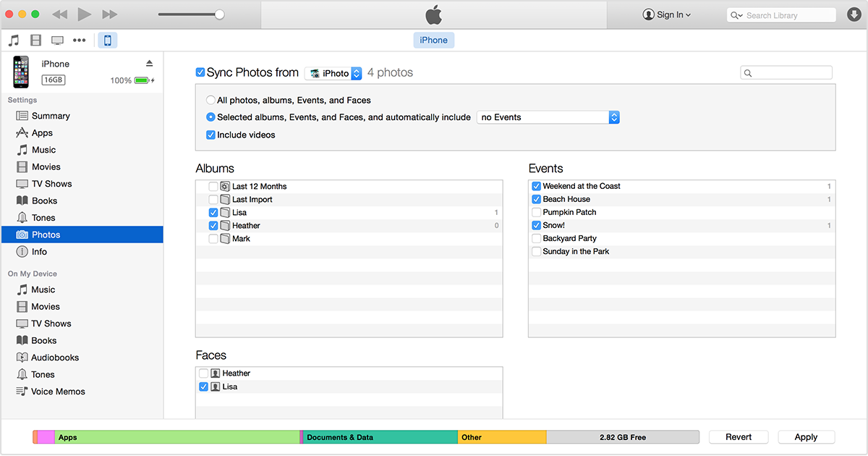Click the Apply button
This screenshot has width=868, height=456.
tap(806, 437)
